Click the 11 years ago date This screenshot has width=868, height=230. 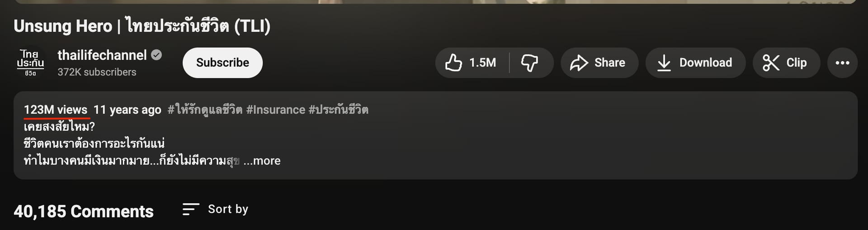[127, 110]
